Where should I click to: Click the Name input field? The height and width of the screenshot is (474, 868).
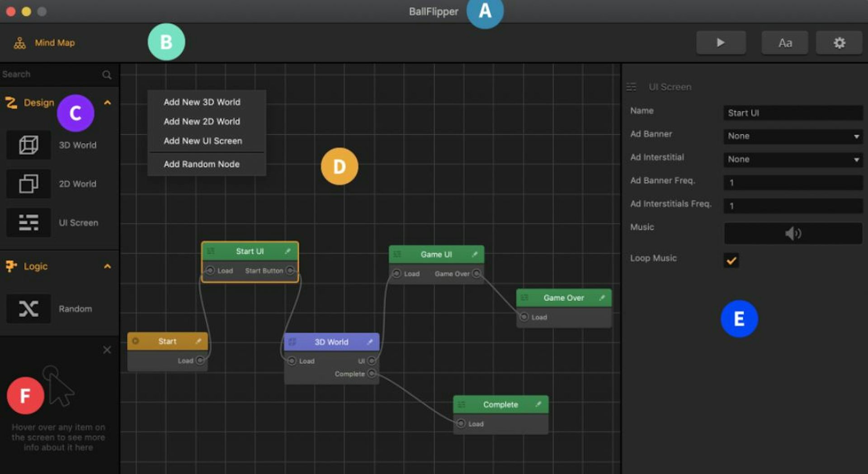click(x=793, y=113)
